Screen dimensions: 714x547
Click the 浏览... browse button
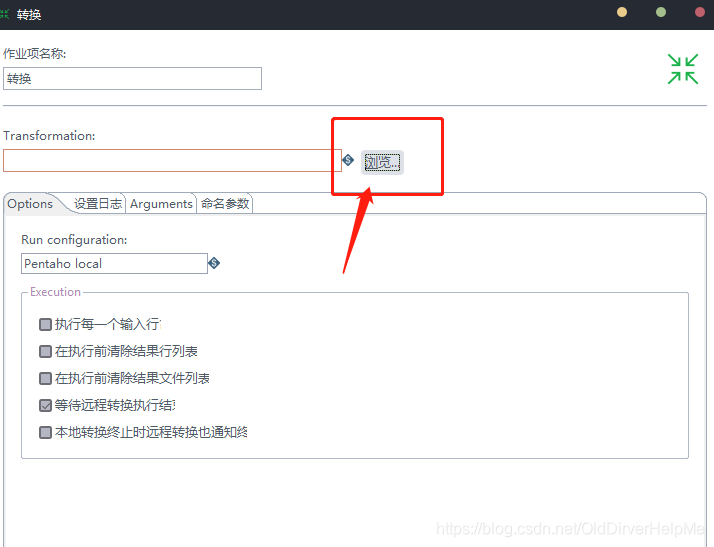coord(382,163)
